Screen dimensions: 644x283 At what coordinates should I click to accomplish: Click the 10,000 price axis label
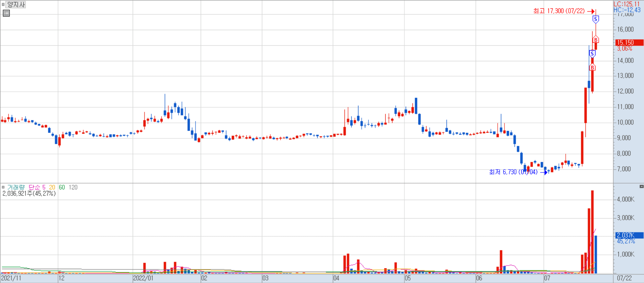click(x=625, y=123)
